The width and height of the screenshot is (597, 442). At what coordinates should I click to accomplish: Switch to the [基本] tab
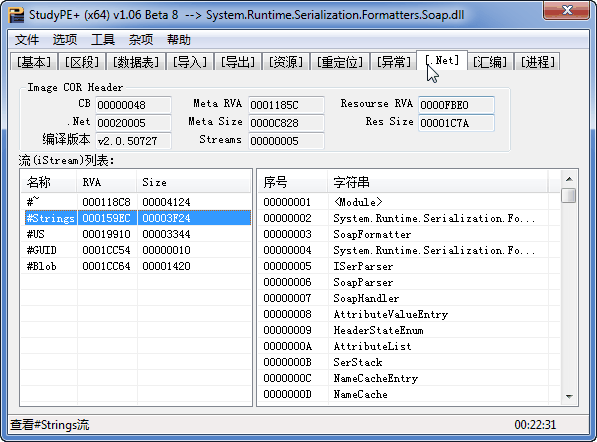[34, 62]
